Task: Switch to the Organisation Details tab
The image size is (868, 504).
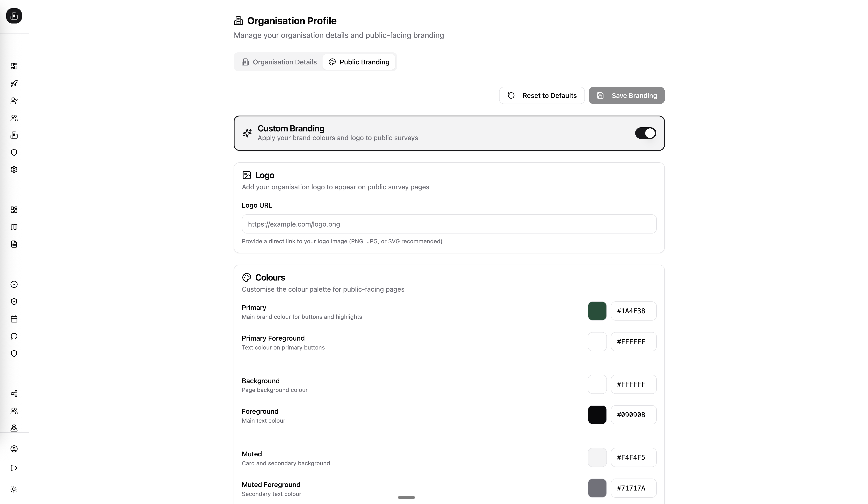Action: (x=278, y=62)
